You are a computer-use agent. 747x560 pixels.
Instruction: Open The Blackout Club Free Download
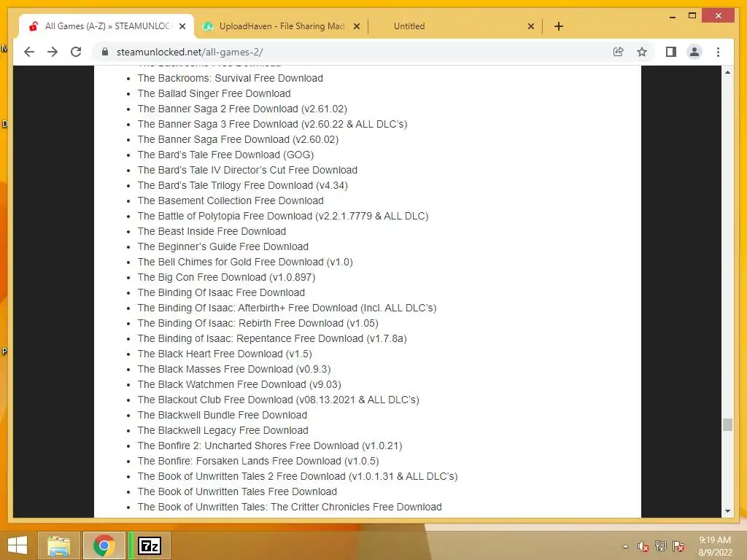[x=278, y=400]
